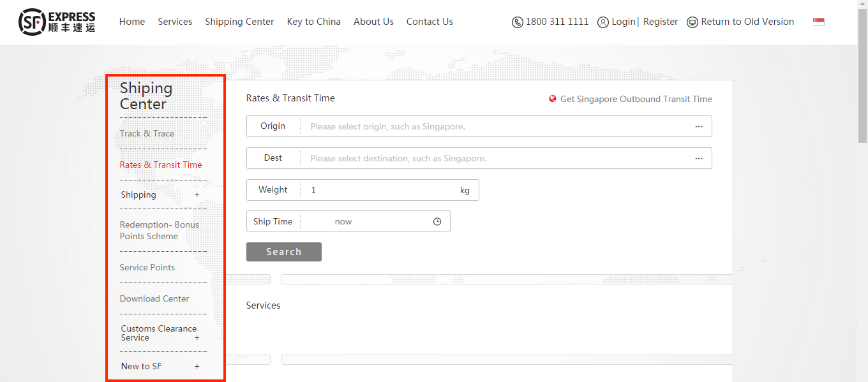The image size is (868, 382).
Task: Click the SF Express logo
Action: [57, 22]
